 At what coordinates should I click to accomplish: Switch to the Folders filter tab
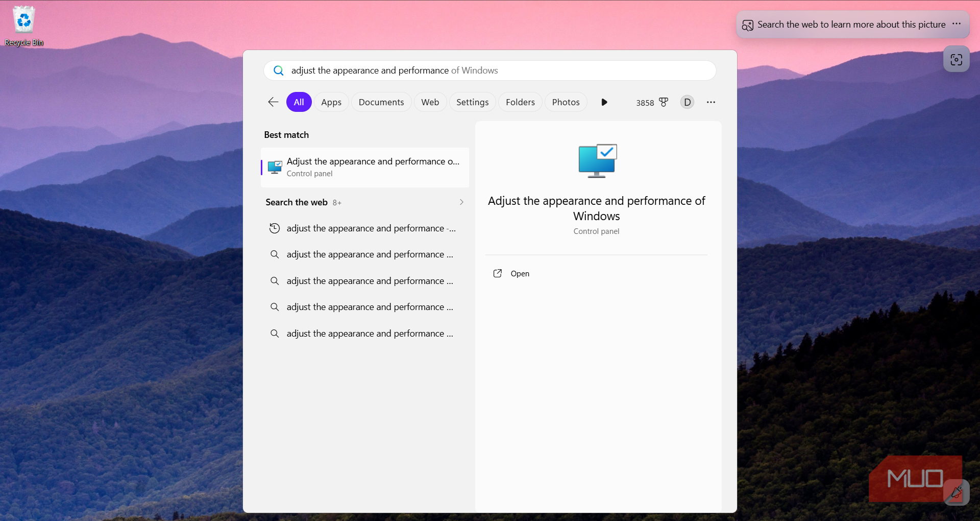pyautogui.click(x=520, y=102)
